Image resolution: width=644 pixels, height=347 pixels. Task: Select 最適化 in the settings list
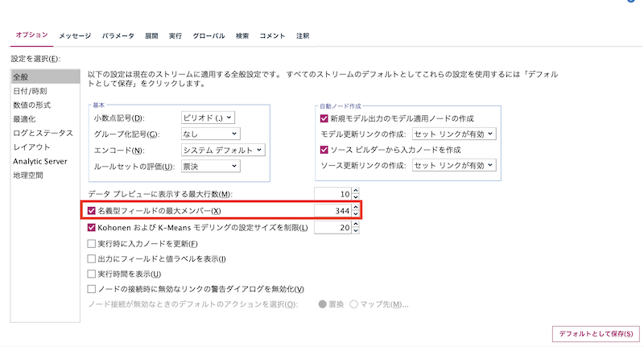(x=45, y=119)
